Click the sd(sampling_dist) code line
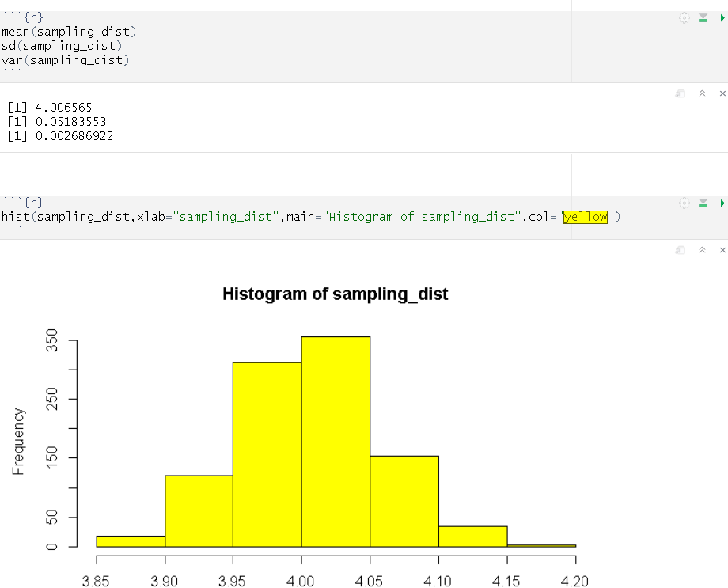 coord(59,45)
